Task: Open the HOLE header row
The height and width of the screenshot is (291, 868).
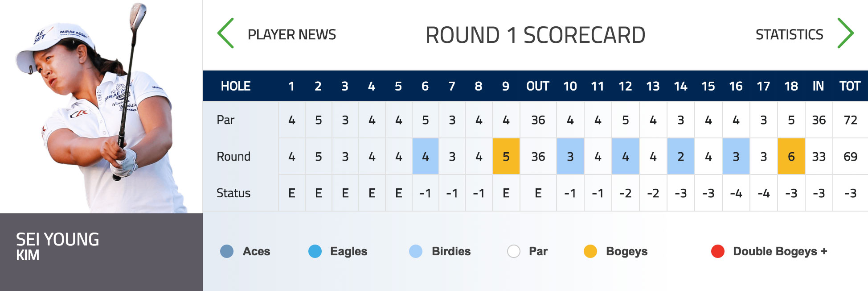Action: 236,86
